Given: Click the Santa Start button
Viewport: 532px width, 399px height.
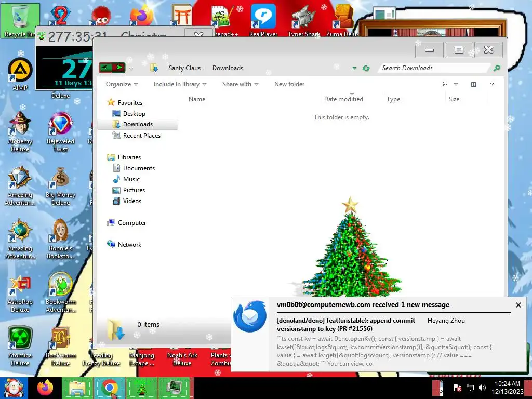Looking at the screenshot, I should pos(14,388).
